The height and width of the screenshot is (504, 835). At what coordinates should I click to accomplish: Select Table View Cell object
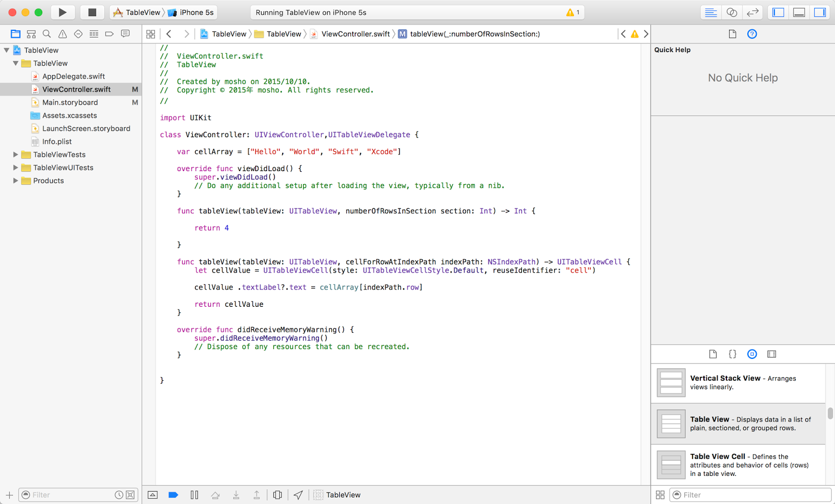click(x=738, y=465)
